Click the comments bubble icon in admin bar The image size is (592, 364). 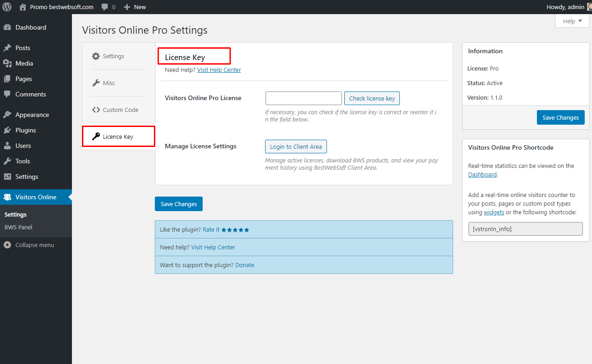[105, 7]
